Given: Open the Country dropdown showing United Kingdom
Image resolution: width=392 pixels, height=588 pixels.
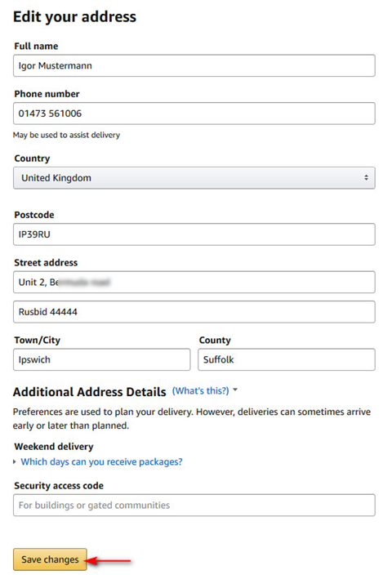Looking at the screenshot, I should [194, 178].
